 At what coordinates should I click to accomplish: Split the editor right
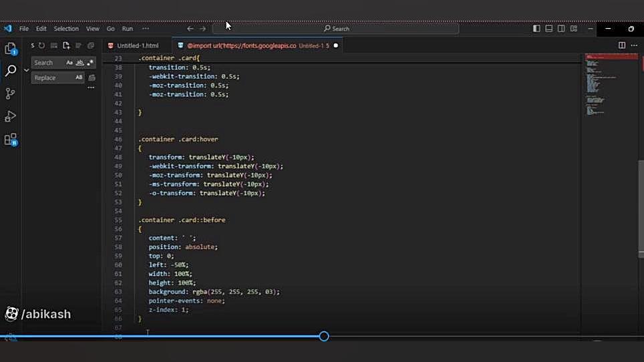click(x=622, y=45)
